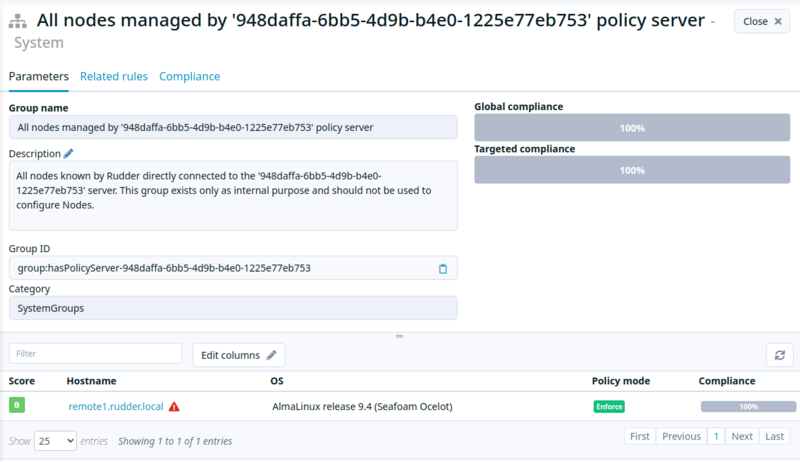Open the show entries count dropdown

(55, 441)
